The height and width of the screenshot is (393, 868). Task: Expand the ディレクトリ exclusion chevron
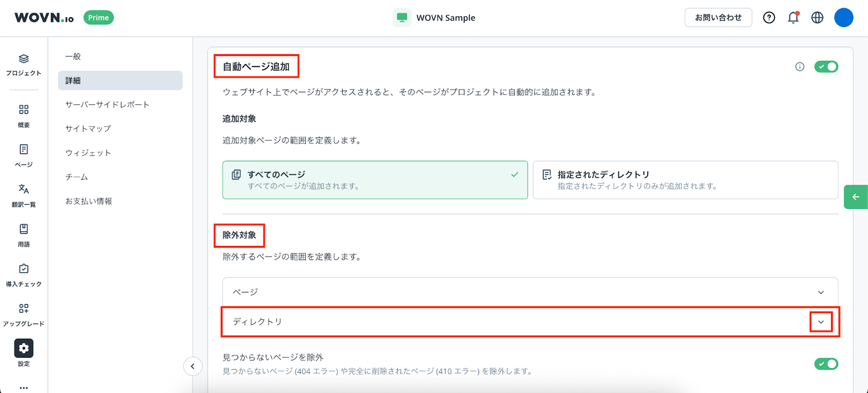[x=821, y=322]
